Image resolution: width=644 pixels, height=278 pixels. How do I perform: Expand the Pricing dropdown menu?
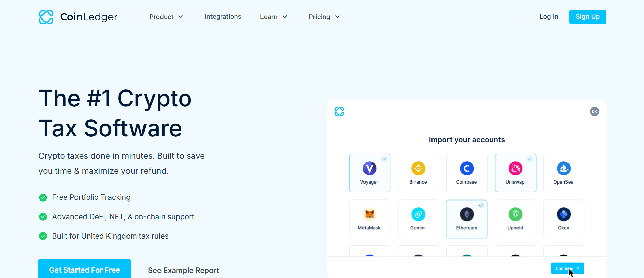(324, 17)
